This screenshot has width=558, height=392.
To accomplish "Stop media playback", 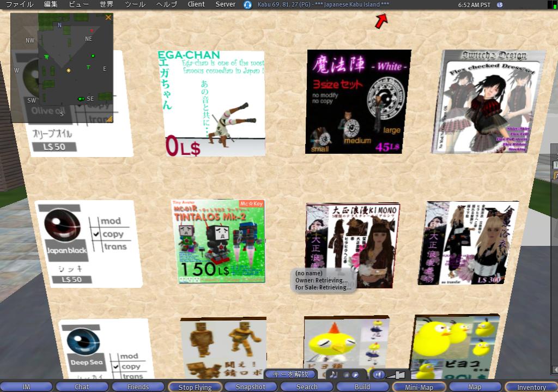I will coord(346,375).
